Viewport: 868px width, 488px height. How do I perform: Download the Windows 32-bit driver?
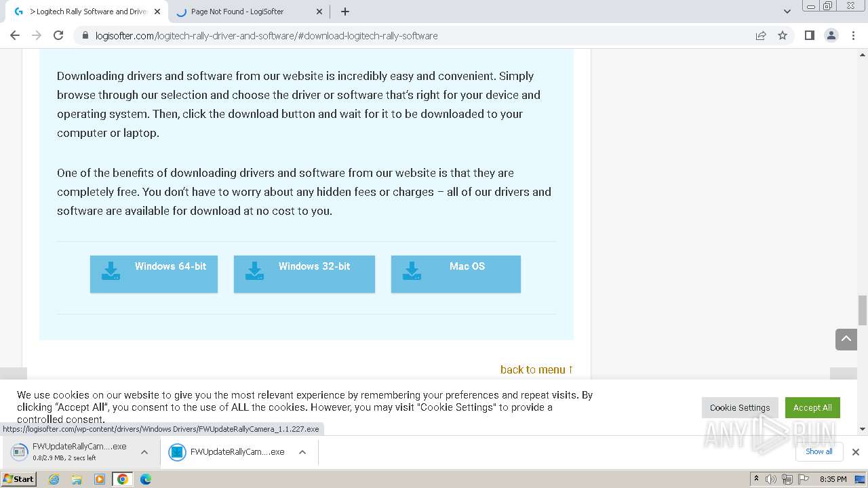click(304, 274)
